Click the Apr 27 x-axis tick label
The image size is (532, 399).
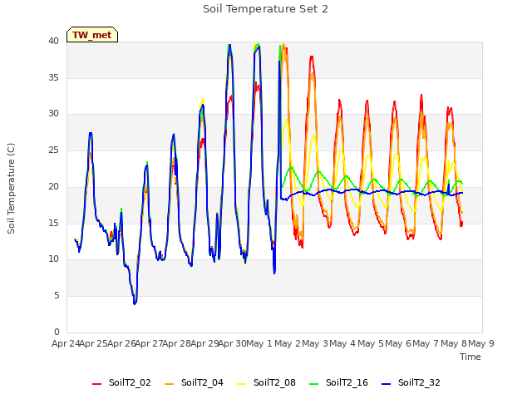150,343
